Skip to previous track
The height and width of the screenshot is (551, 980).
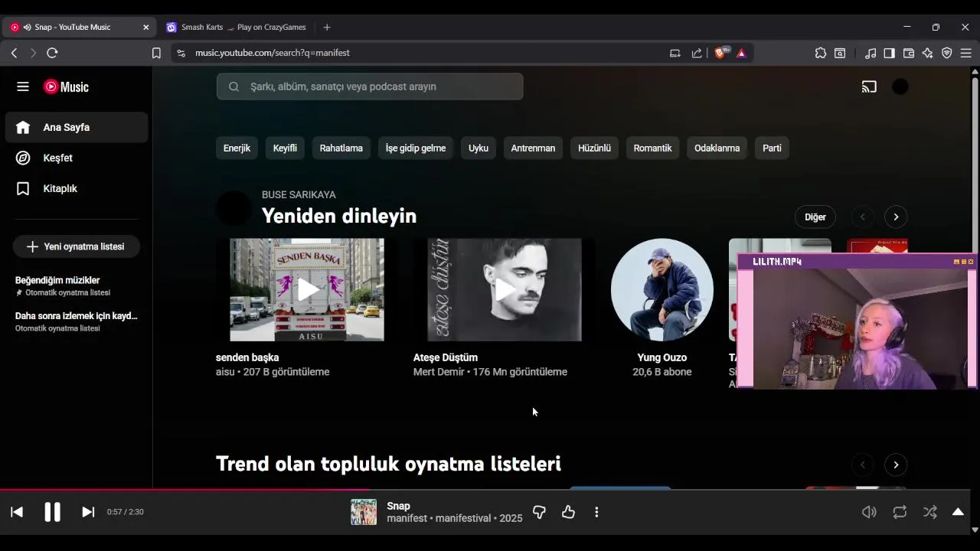(x=17, y=512)
